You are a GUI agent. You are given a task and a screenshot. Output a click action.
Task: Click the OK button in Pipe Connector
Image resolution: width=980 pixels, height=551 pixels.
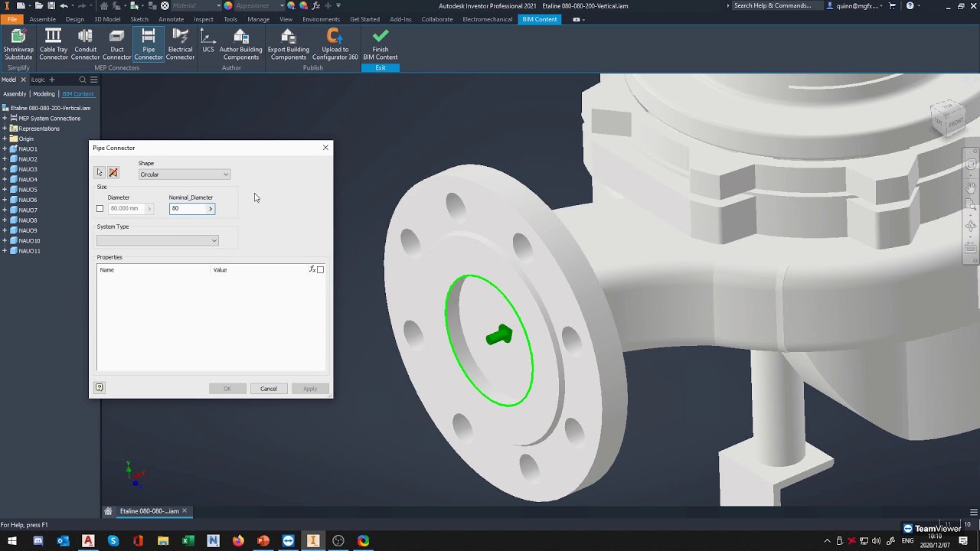(x=227, y=389)
